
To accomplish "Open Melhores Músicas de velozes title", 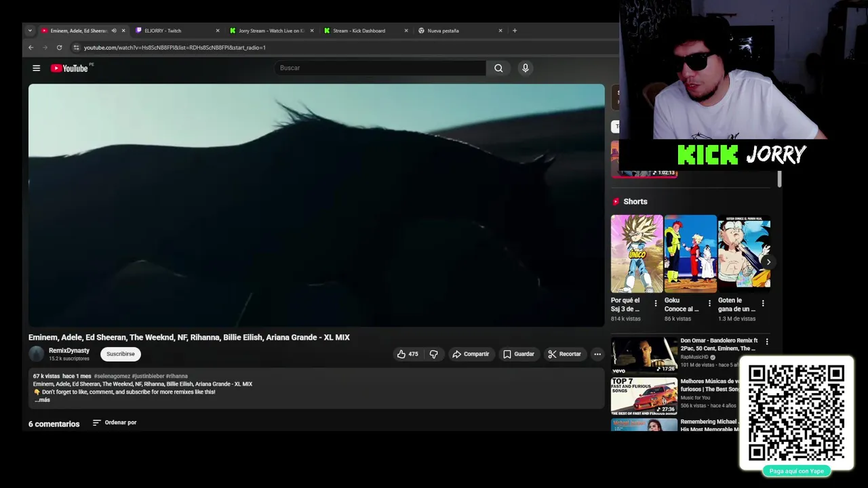I will (709, 385).
